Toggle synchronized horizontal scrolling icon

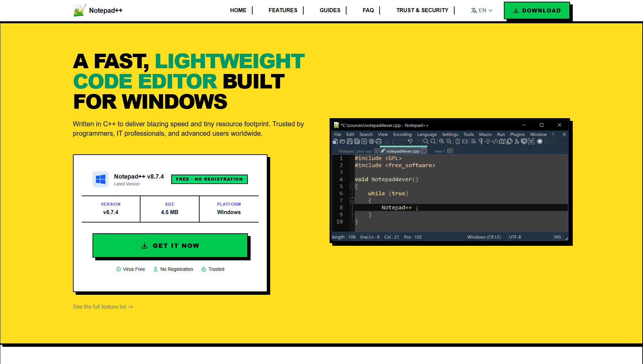(x=465, y=141)
